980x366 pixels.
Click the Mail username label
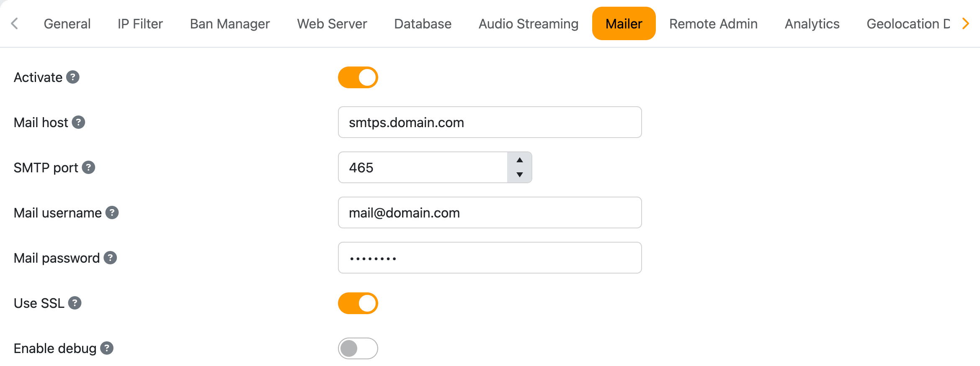tap(58, 213)
